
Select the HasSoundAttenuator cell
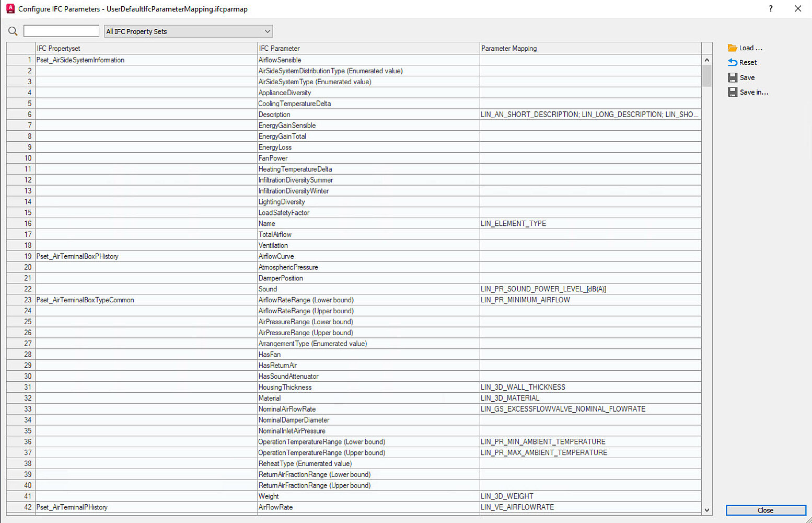(x=368, y=377)
